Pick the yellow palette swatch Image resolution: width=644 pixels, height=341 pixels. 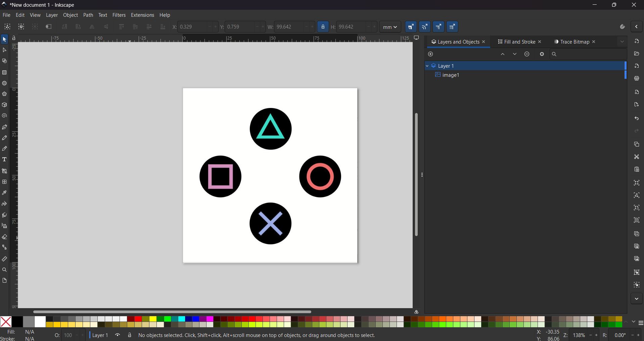point(153,319)
